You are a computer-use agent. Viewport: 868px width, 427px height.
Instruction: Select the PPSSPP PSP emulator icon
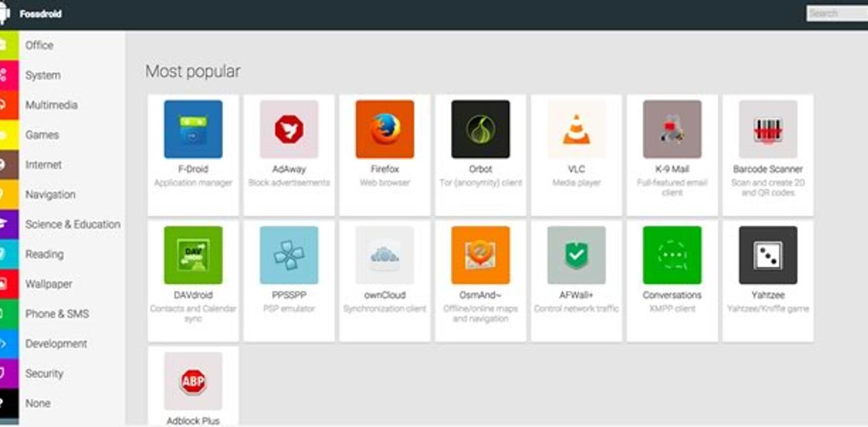(x=288, y=254)
